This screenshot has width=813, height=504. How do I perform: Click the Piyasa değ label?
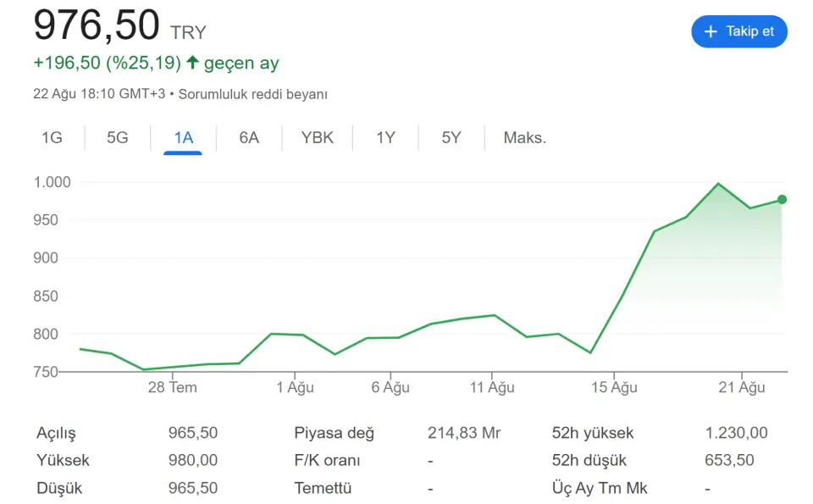[x=334, y=433]
